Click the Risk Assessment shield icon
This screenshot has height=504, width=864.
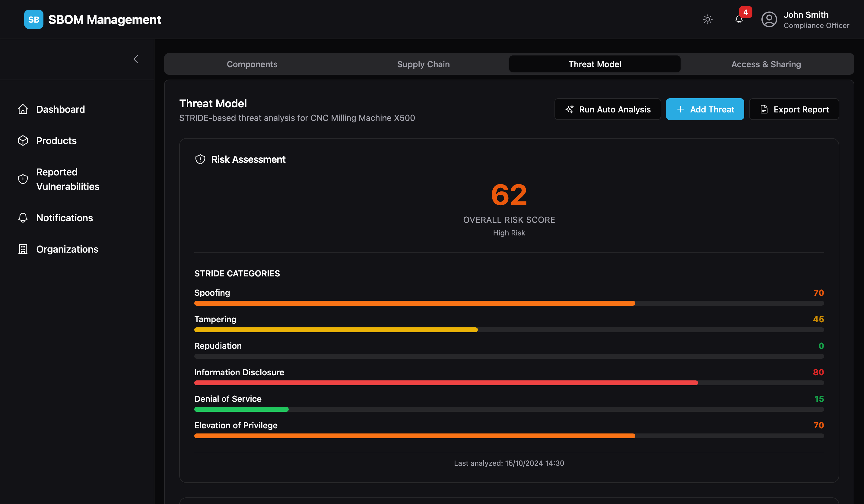tap(200, 159)
